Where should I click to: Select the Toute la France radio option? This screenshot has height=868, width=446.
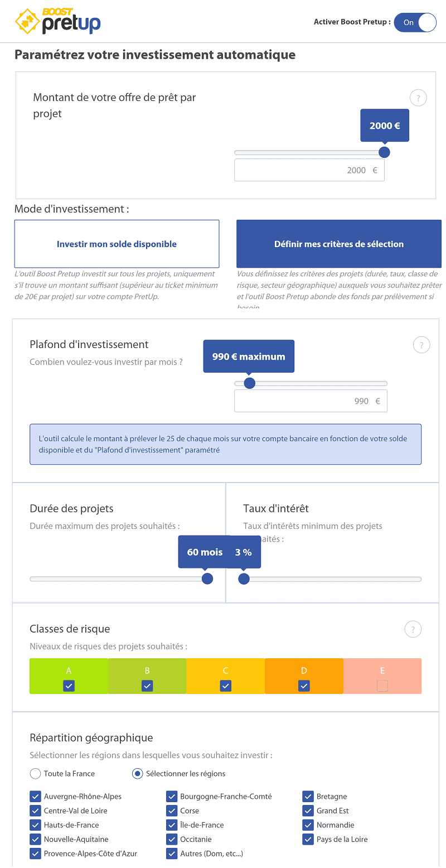35,774
